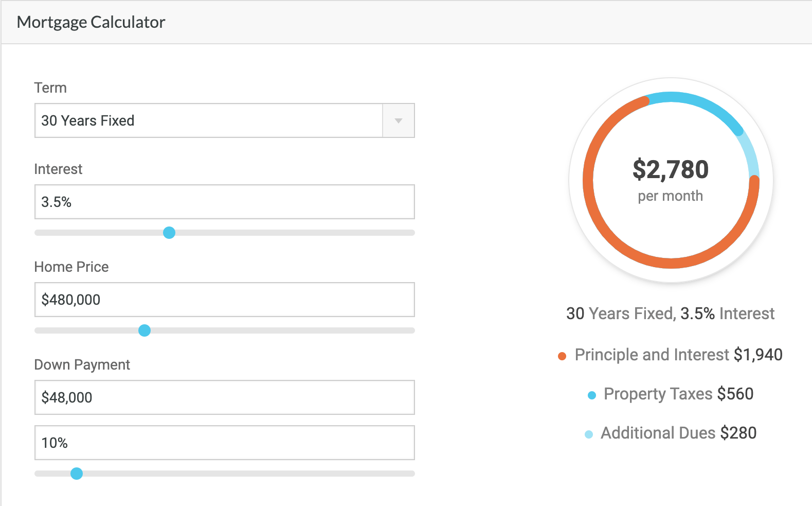Click the Down Payment slider handle
The image size is (812, 506).
pyautogui.click(x=77, y=474)
